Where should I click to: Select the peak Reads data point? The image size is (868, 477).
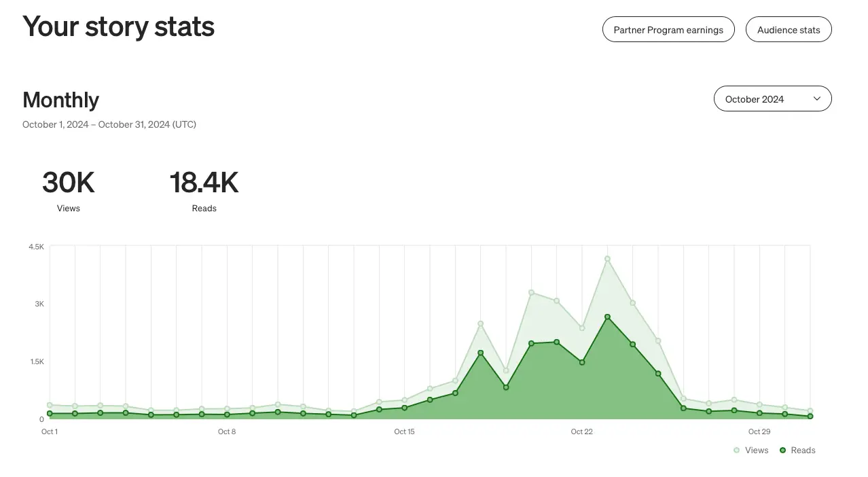(607, 317)
